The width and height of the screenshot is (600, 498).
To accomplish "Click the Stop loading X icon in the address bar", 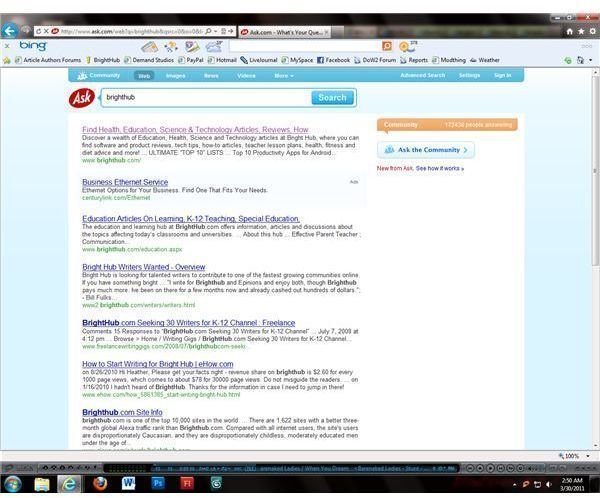I will (x=46, y=31).
